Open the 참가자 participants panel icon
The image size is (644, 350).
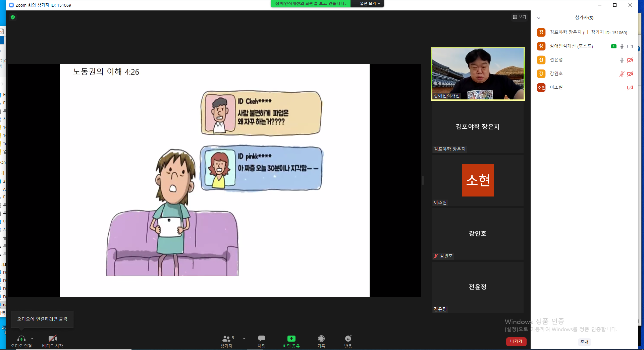(x=226, y=339)
